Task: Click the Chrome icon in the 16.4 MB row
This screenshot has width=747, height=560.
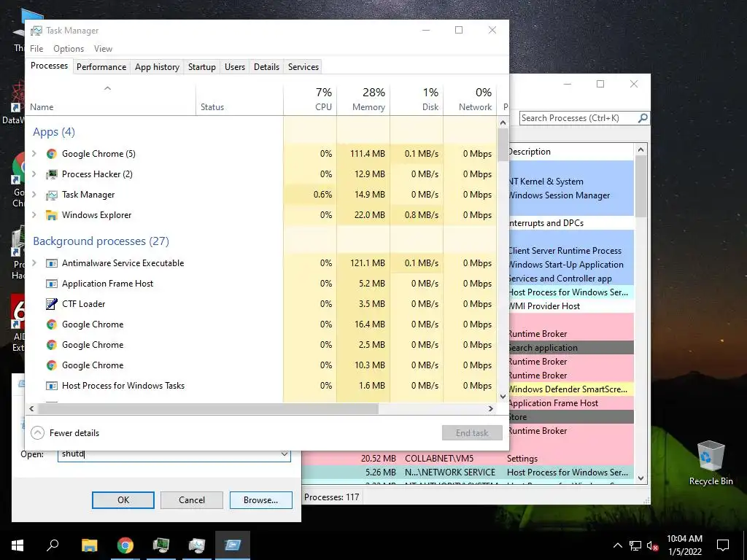Action: (x=52, y=324)
